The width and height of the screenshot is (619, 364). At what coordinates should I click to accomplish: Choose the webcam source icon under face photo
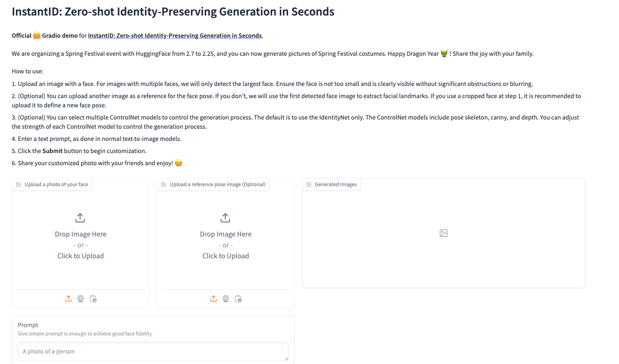point(81,299)
